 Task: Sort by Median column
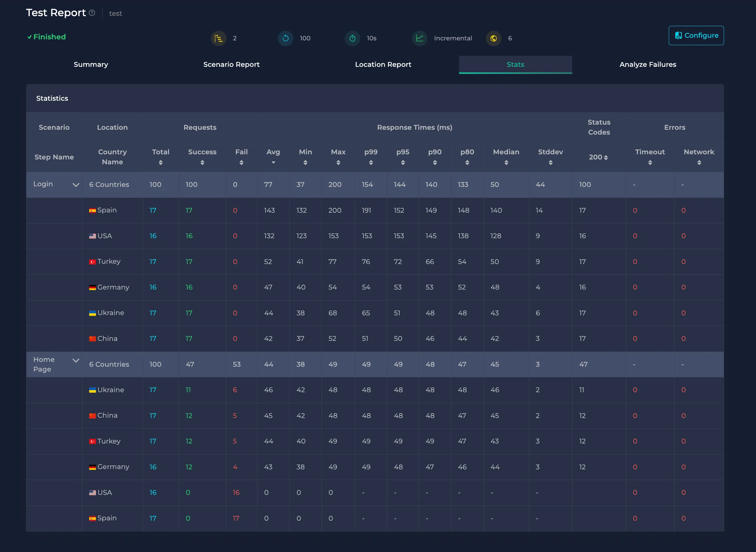(506, 163)
